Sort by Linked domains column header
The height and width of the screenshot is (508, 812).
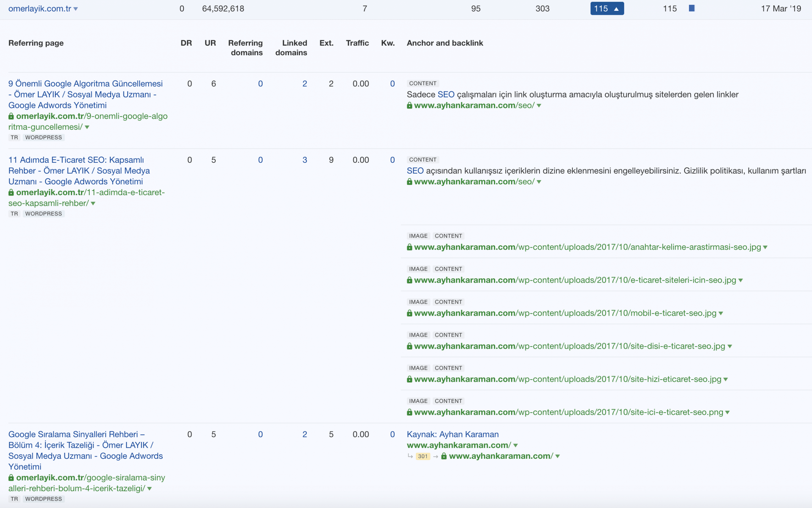291,48
